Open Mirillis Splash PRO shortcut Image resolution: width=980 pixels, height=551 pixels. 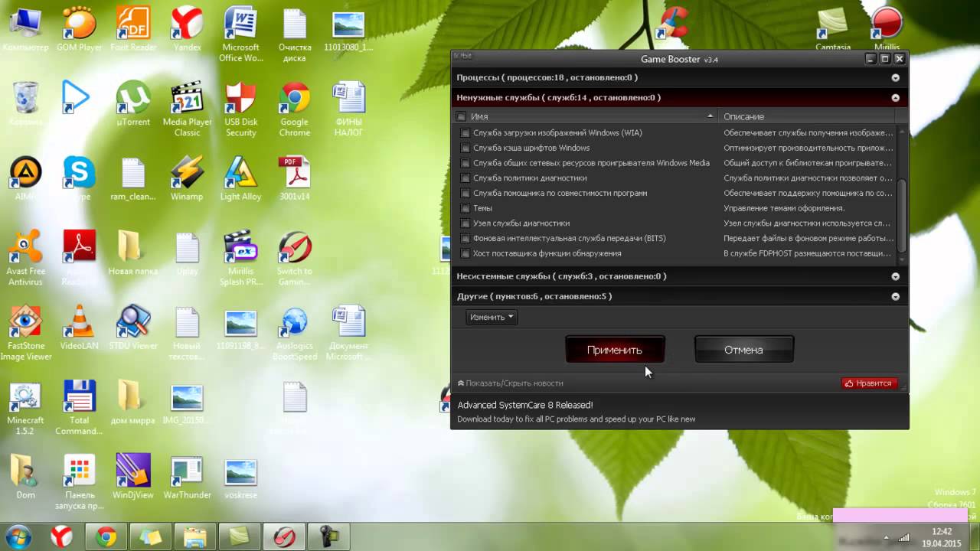pyautogui.click(x=240, y=259)
